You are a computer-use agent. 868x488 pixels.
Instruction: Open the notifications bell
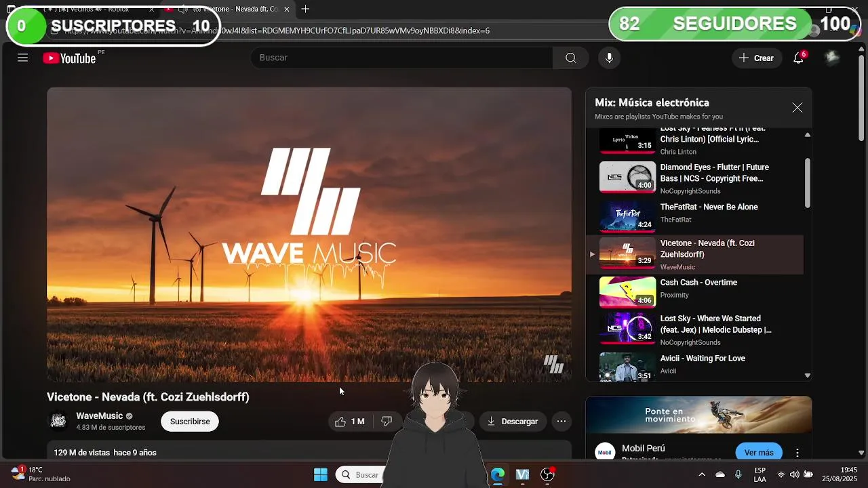pos(799,58)
